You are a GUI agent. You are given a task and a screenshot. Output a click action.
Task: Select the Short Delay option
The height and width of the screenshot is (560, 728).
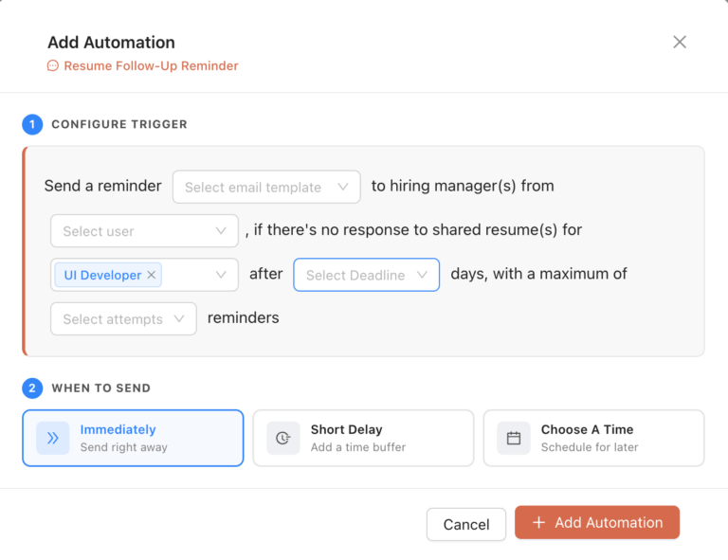click(363, 438)
